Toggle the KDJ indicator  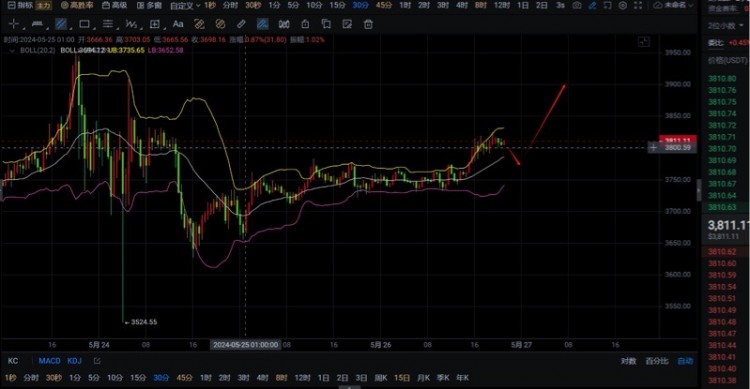pyautogui.click(x=74, y=361)
